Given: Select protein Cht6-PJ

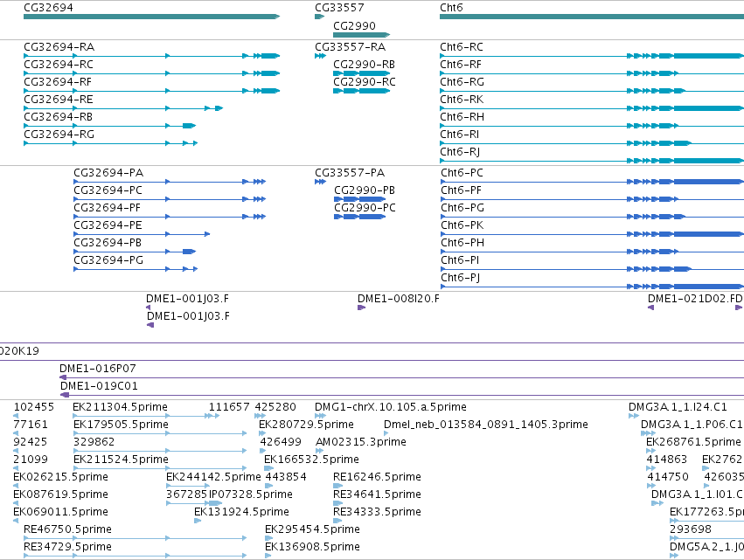Looking at the screenshot, I should (x=592, y=287).
